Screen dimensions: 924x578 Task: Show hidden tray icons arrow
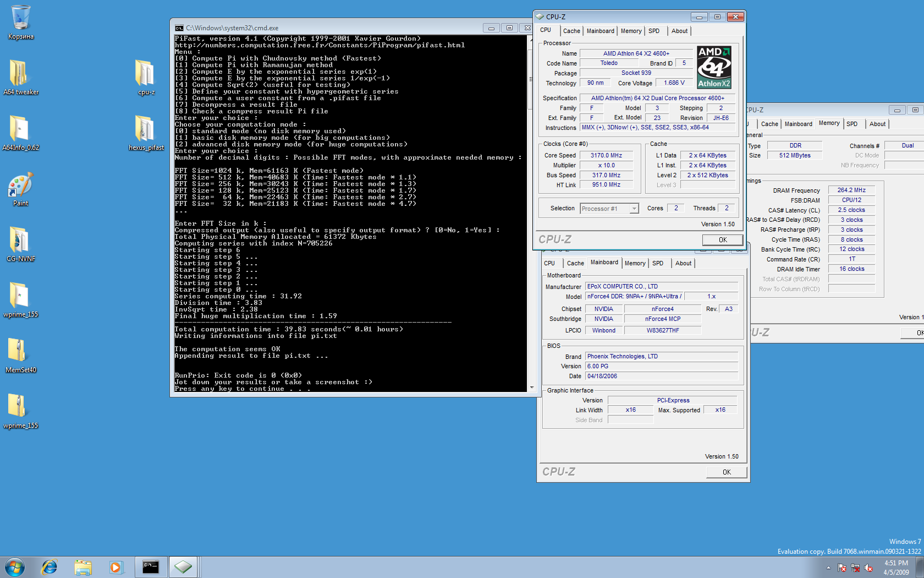coord(828,568)
